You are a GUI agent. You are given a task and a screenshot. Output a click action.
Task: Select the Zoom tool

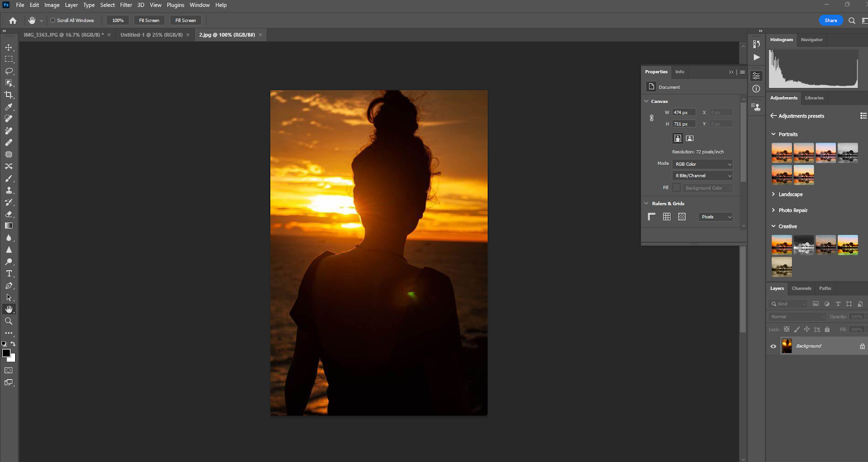(9, 321)
